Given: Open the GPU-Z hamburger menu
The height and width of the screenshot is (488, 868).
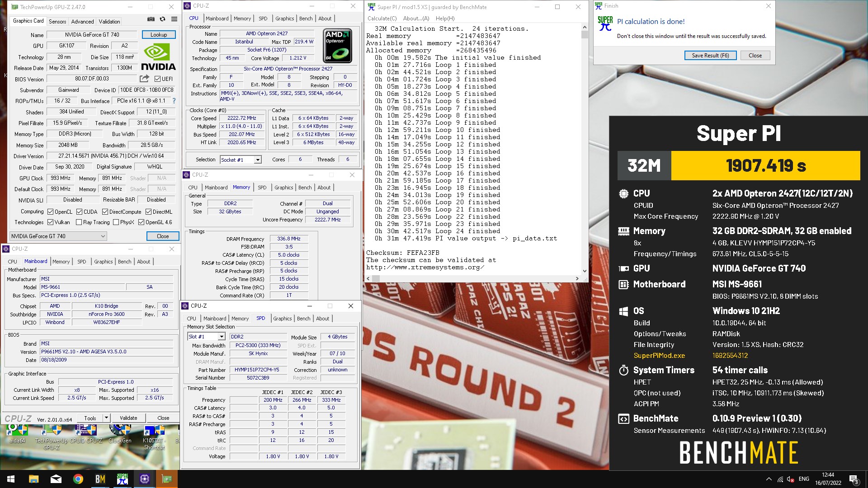Looking at the screenshot, I should point(175,19).
